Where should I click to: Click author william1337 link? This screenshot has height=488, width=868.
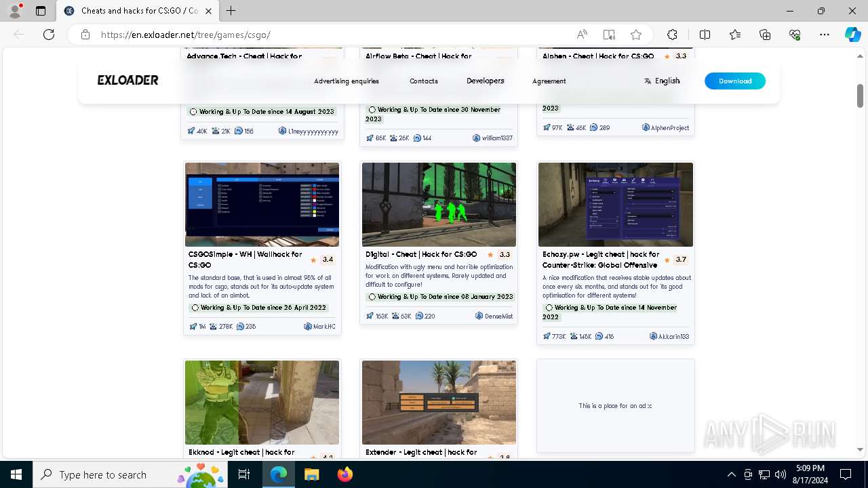[x=492, y=138]
